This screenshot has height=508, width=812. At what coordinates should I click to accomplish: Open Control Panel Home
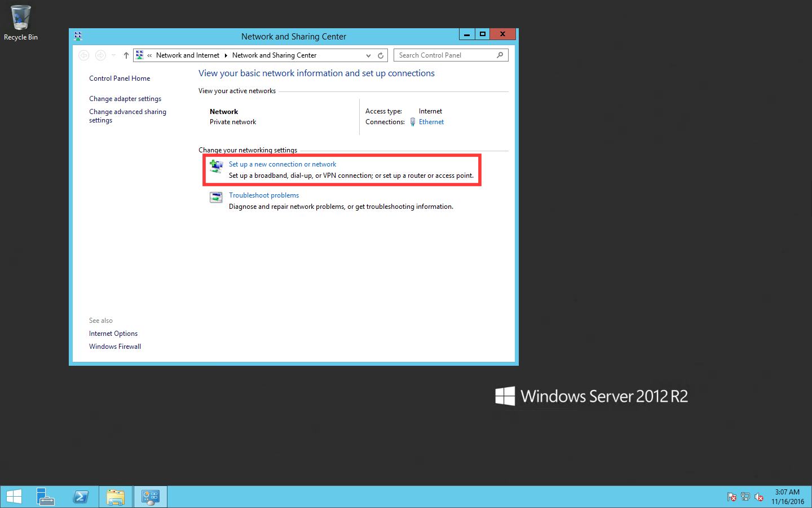tap(120, 78)
